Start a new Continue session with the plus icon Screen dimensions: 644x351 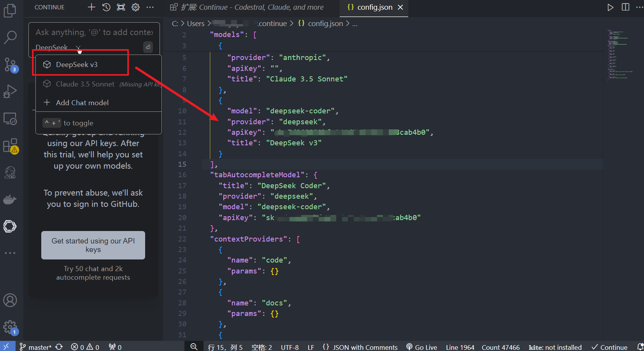tap(91, 7)
